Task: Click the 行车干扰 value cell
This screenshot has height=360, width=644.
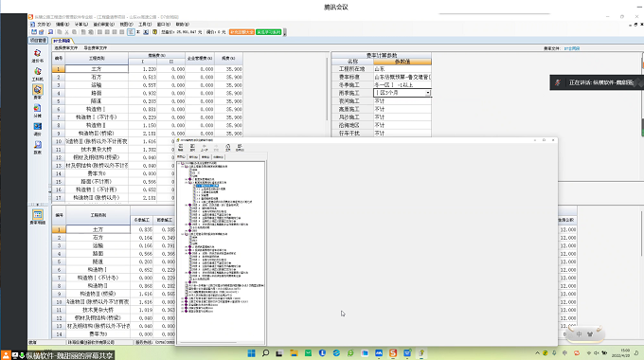Action: (x=402, y=134)
